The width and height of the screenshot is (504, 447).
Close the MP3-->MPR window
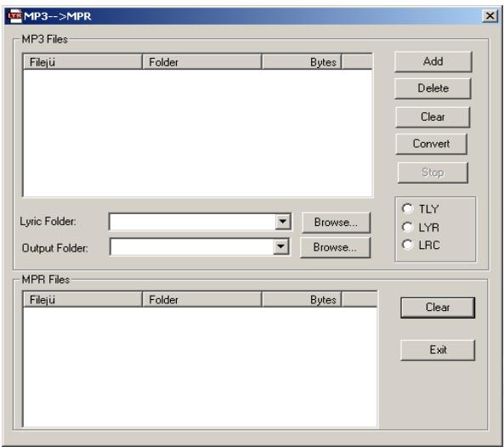click(x=490, y=16)
